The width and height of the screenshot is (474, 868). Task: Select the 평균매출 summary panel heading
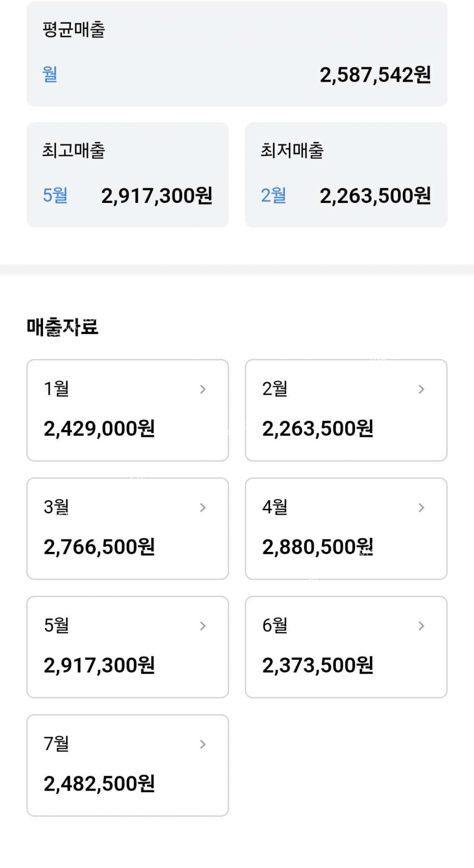click(74, 29)
